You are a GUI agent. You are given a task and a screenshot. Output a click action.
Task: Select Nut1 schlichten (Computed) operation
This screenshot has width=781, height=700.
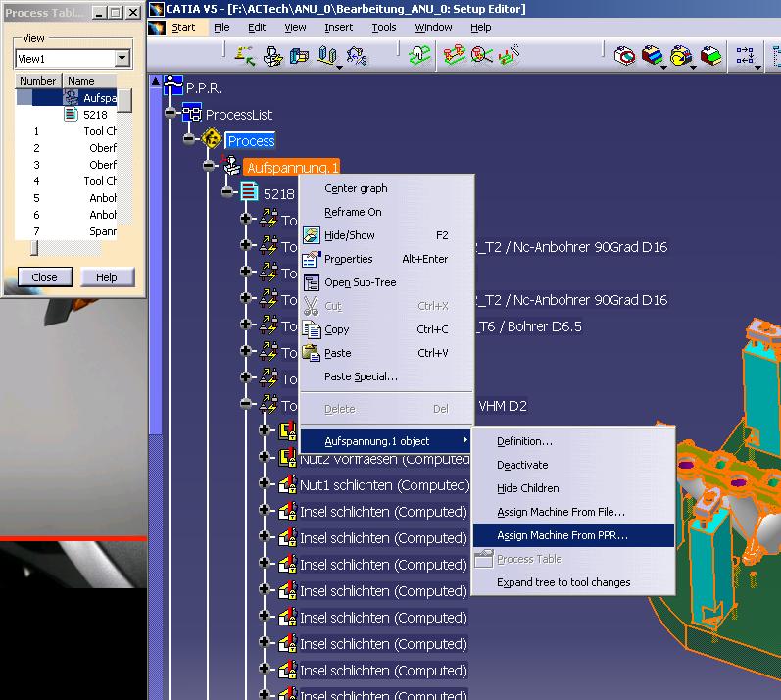tap(384, 485)
